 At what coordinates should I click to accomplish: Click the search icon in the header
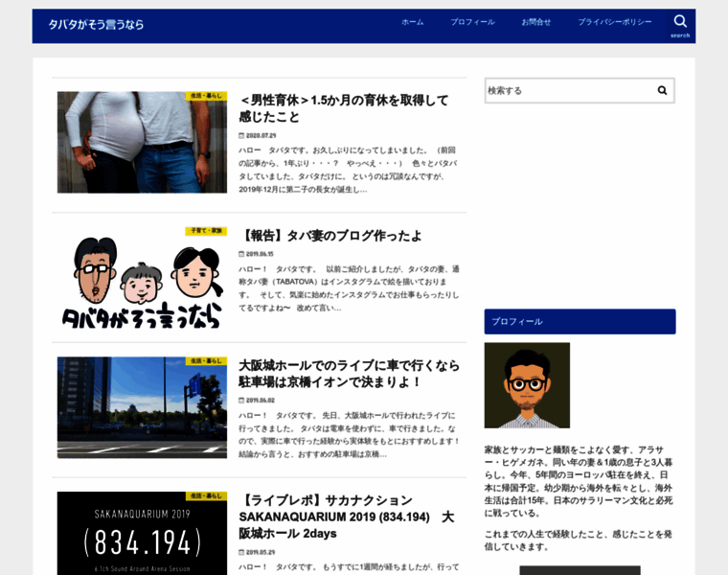point(680,25)
